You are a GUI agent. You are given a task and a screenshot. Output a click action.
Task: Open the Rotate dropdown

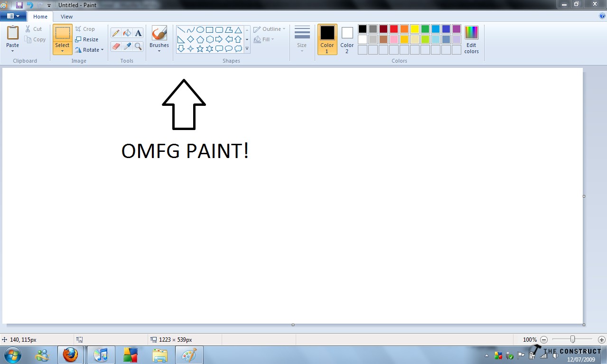pyautogui.click(x=89, y=50)
